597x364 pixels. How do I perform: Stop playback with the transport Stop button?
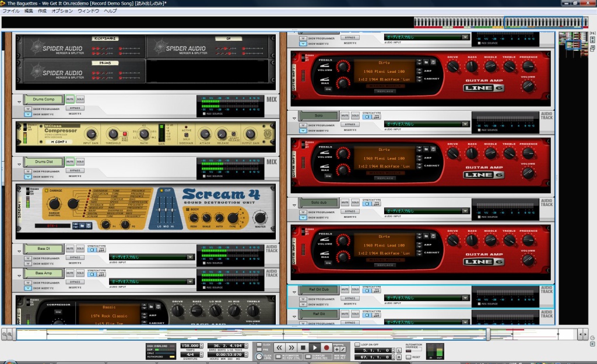click(303, 348)
